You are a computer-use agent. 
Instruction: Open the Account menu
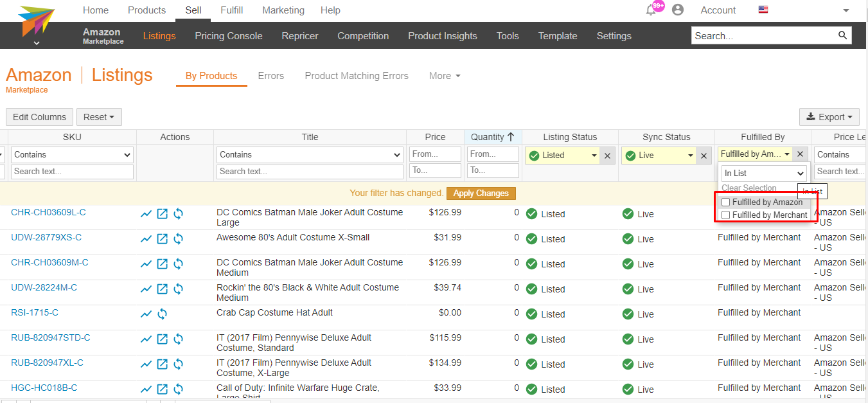718,10
